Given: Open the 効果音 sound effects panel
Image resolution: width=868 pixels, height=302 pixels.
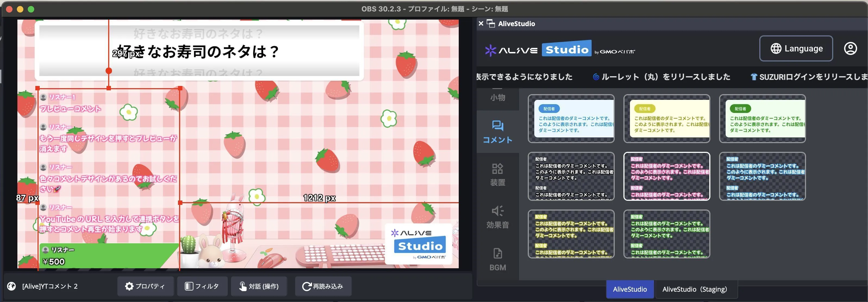Looking at the screenshot, I should point(498,218).
